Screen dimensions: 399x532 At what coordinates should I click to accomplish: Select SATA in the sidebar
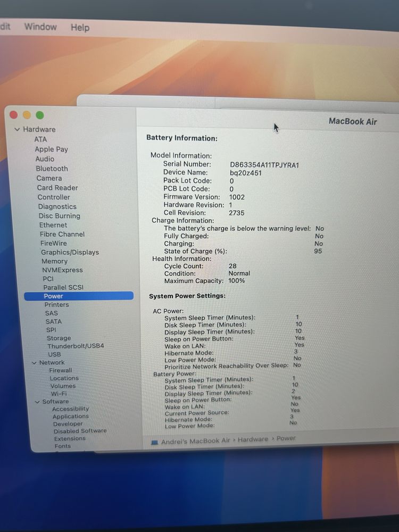(x=54, y=321)
